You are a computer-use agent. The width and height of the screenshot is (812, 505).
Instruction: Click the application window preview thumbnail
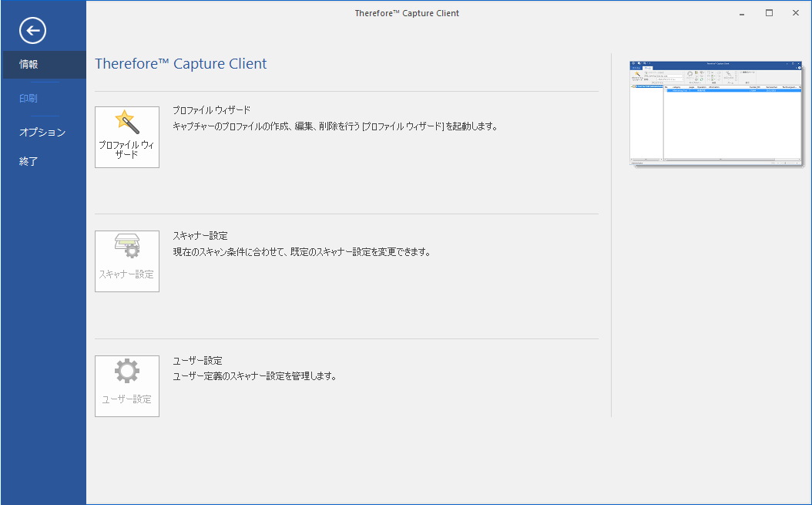716,113
